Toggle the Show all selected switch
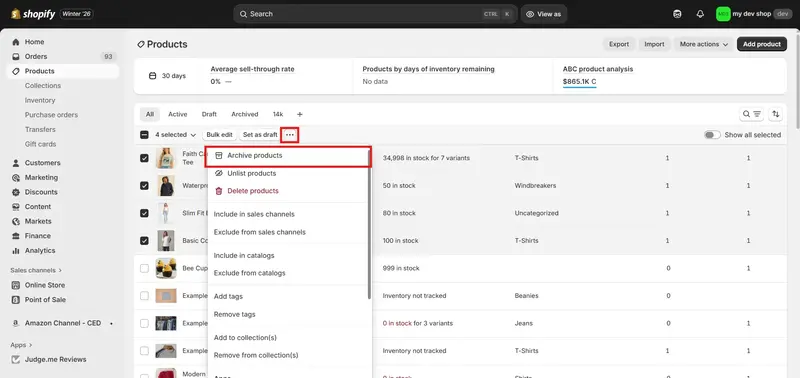 pos(712,135)
